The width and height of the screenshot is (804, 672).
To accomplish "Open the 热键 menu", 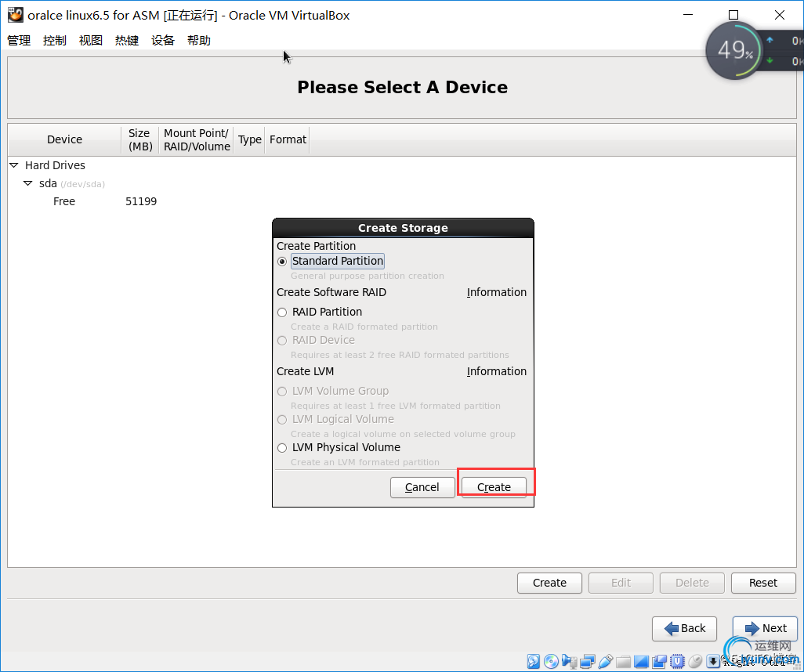I will point(127,41).
